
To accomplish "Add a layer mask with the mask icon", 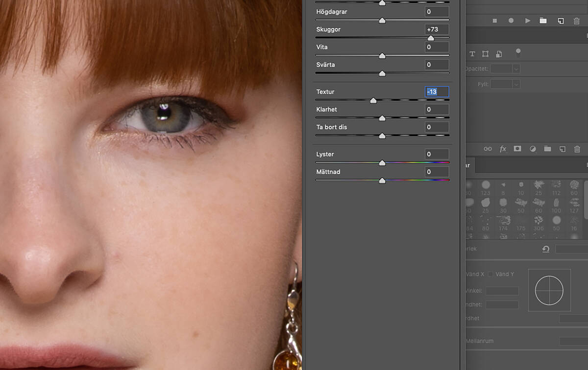I will [x=517, y=149].
